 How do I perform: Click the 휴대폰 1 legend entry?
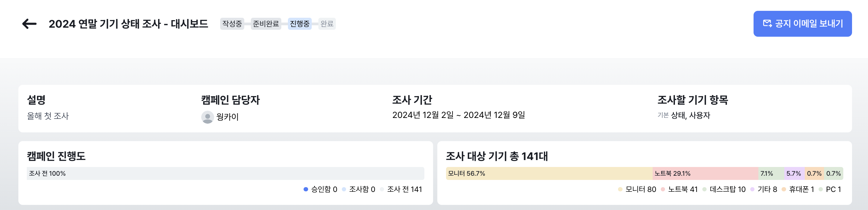pos(801,190)
